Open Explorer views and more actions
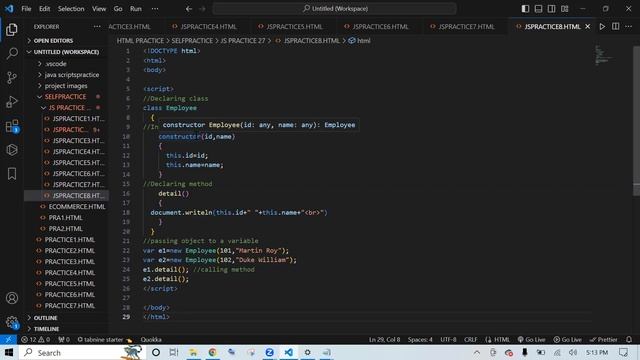The image size is (640, 360). (97, 27)
